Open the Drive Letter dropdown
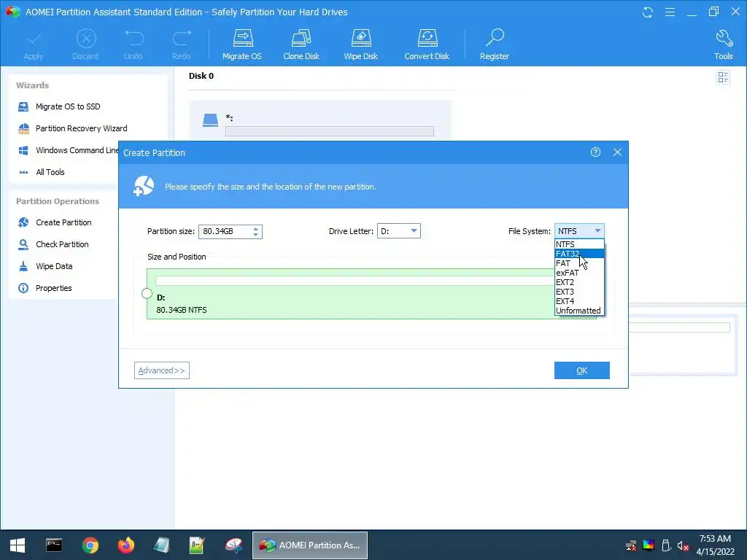This screenshot has width=747, height=560. point(399,231)
